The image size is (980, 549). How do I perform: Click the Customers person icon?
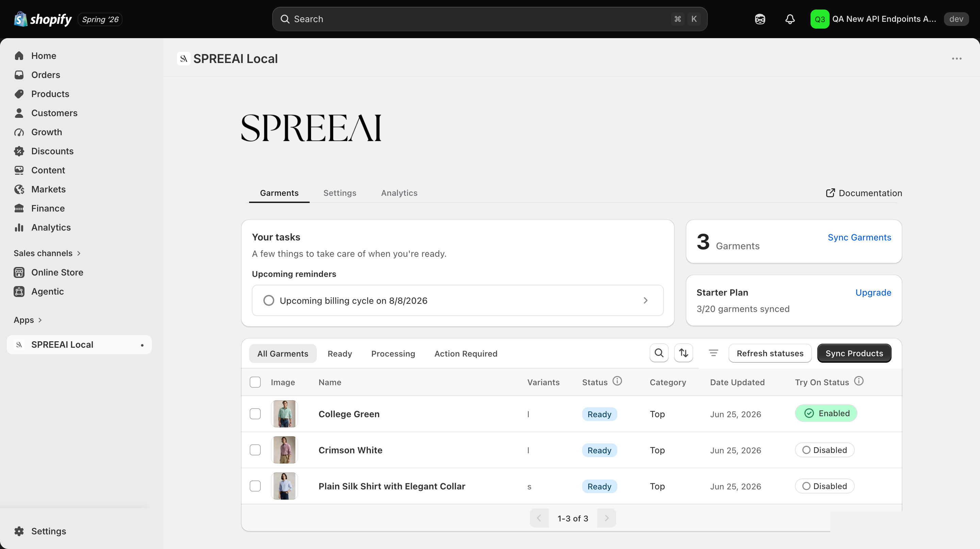[19, 113]
